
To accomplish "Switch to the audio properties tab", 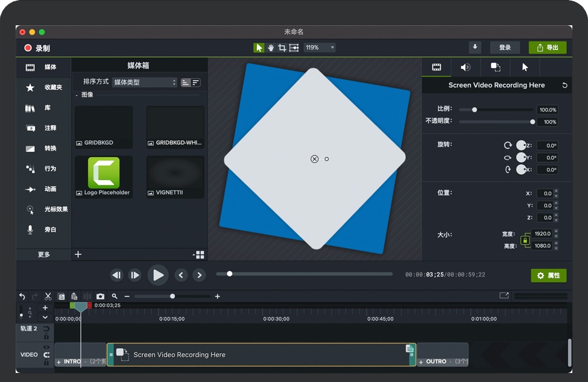I will (x=466, y=67).
